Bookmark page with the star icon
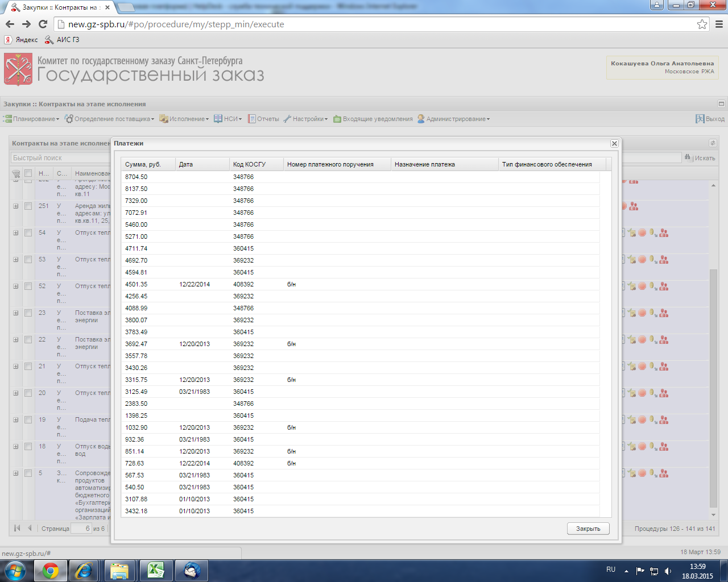 click(702, 24)
